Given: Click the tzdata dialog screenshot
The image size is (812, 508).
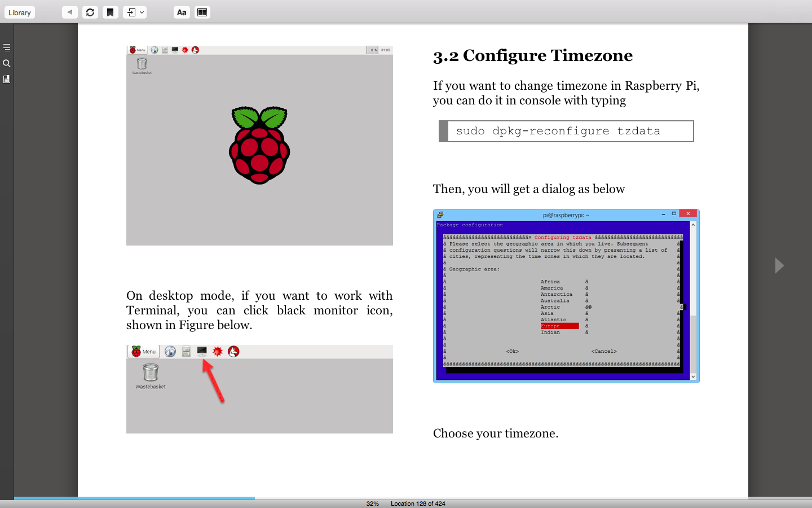Looking at the screenshot, I should coord(566,296).
